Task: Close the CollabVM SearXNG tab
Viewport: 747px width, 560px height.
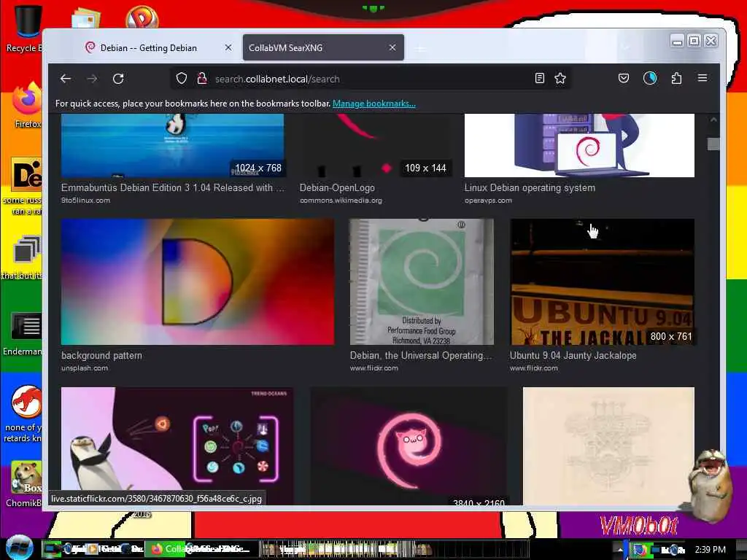Action: [x=392, y=47]
